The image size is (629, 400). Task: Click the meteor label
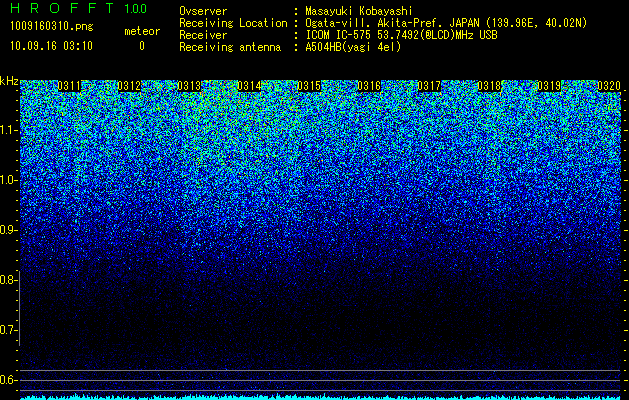[142, 31]
